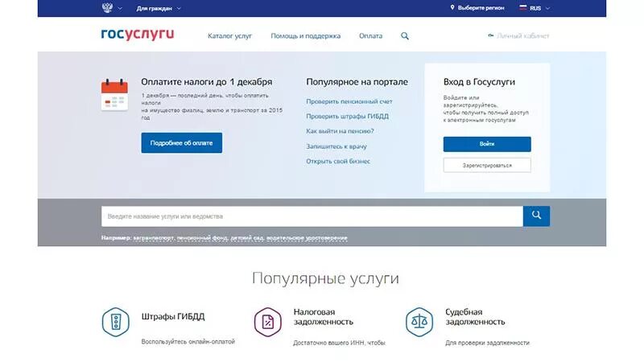Click the 'Подробнее об оплате' button

click(x=182, y=143)
